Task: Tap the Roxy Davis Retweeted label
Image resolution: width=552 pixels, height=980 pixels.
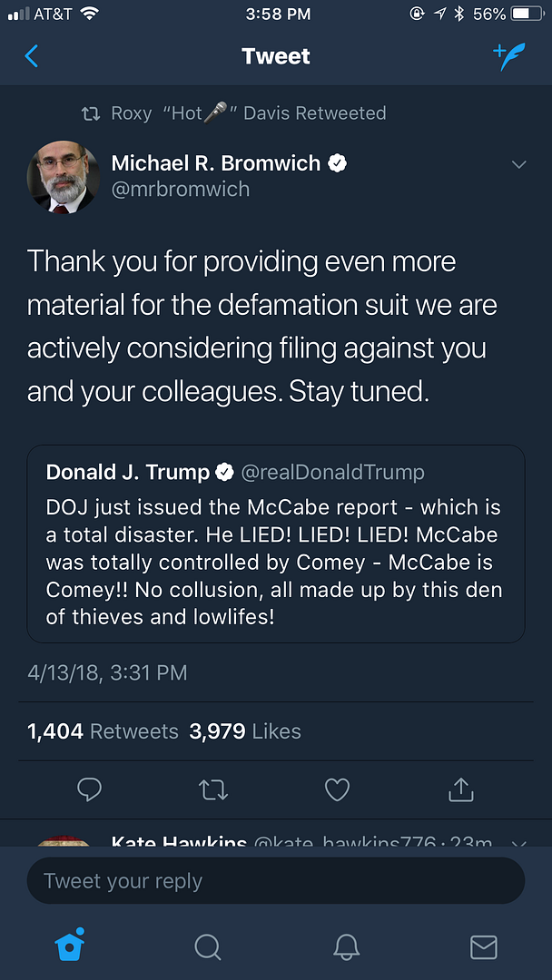Action: [233, 113]
